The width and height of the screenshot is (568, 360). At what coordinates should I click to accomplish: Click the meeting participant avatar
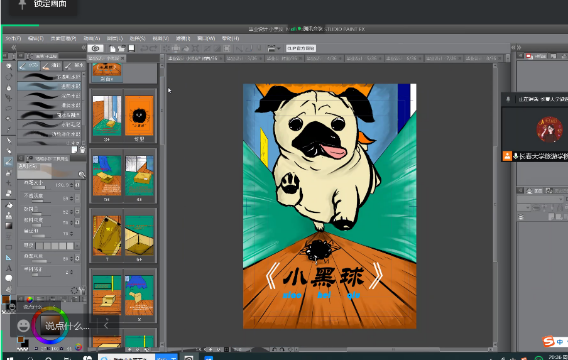549,130
